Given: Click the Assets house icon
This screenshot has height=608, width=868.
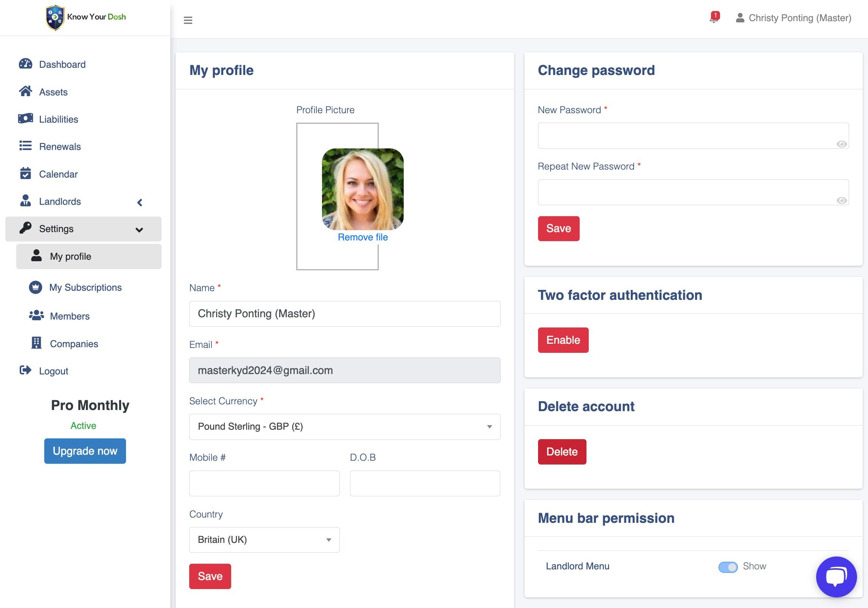Looking at the screenshot, I should pos(25,91).
